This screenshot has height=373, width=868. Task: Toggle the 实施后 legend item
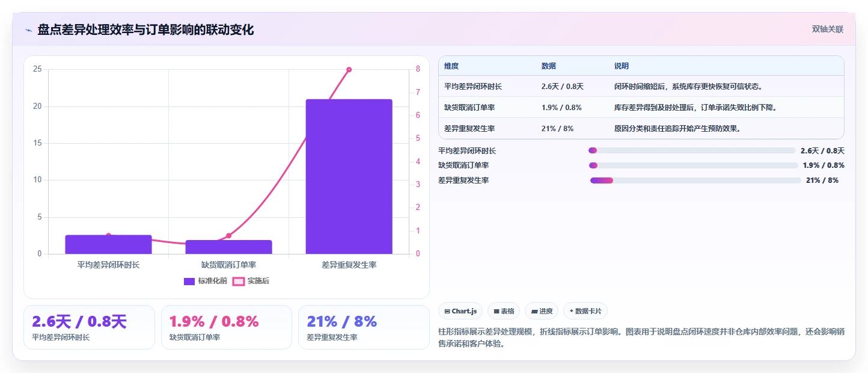251,281
